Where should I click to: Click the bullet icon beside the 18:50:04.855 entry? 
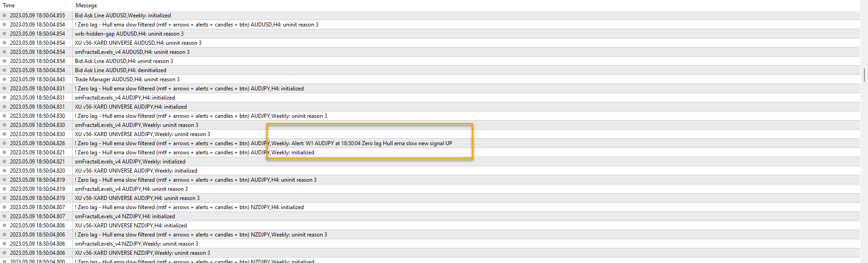[x=5, y=16]
